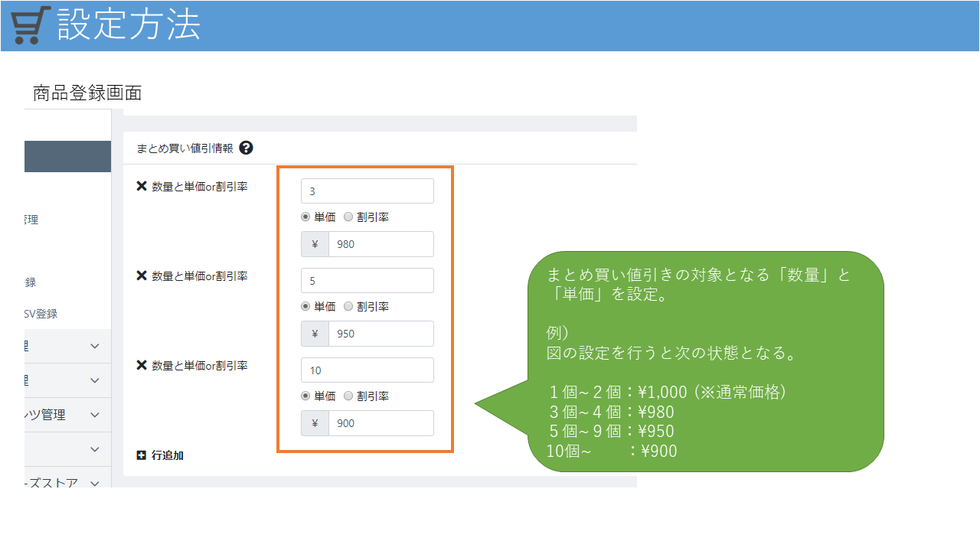This screenshot has width=980, height=551.
Task: Click the quantity field containing 5
Action: tap(367, 281)
